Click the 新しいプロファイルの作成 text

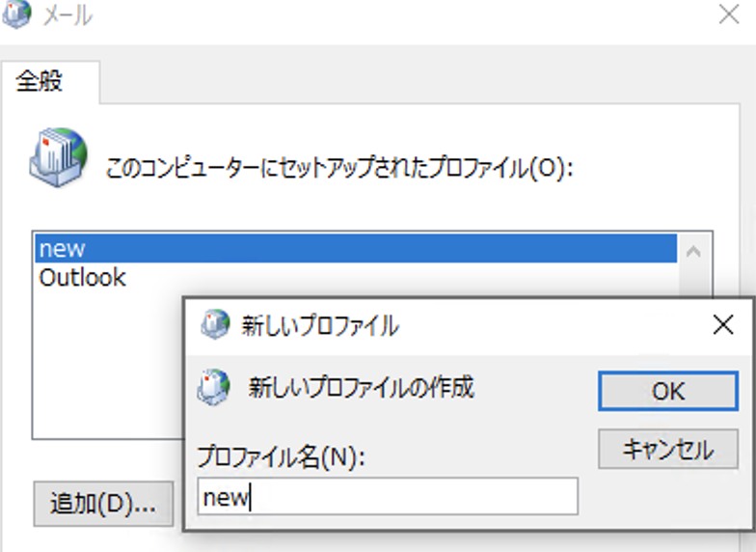point(361,387)
